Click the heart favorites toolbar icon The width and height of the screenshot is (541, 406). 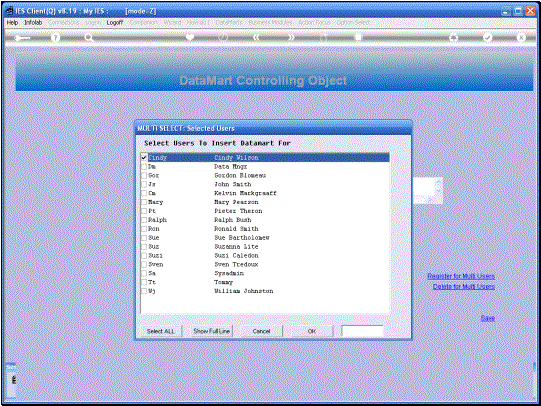[190, 37]
